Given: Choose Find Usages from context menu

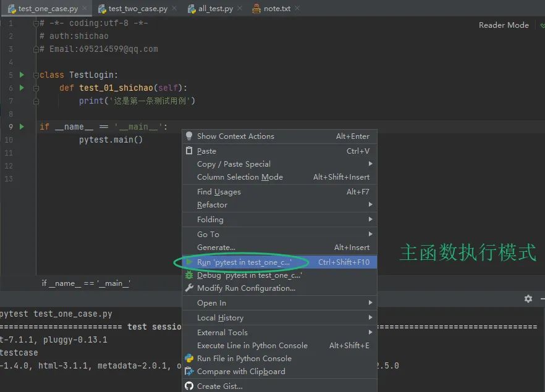Looking at the screenshot, I should pos(279,191).
